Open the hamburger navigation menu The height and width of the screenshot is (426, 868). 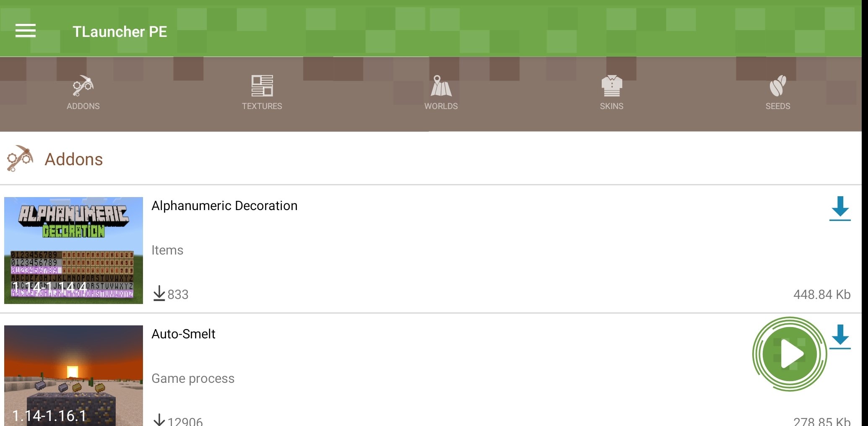pos(26,31)
